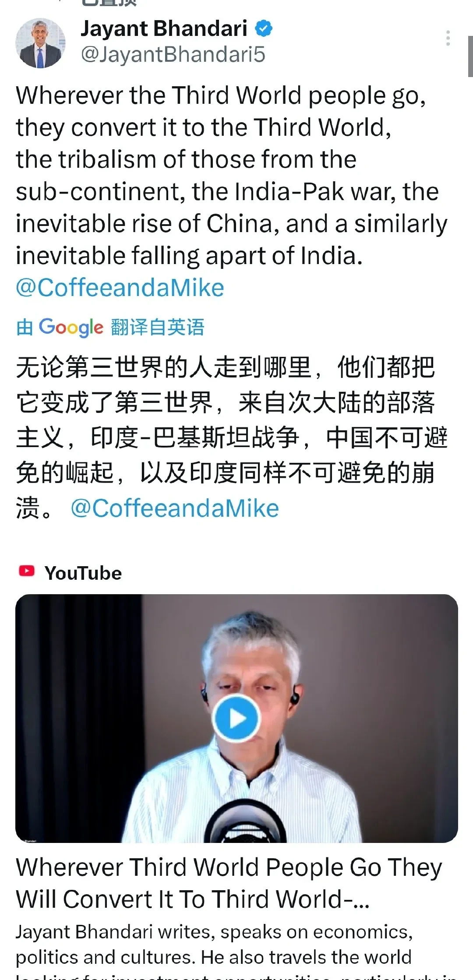The height and width of the screenshot is (980, 473).
Task: Tap the red YouTube icon
Action: pos(27,571)
